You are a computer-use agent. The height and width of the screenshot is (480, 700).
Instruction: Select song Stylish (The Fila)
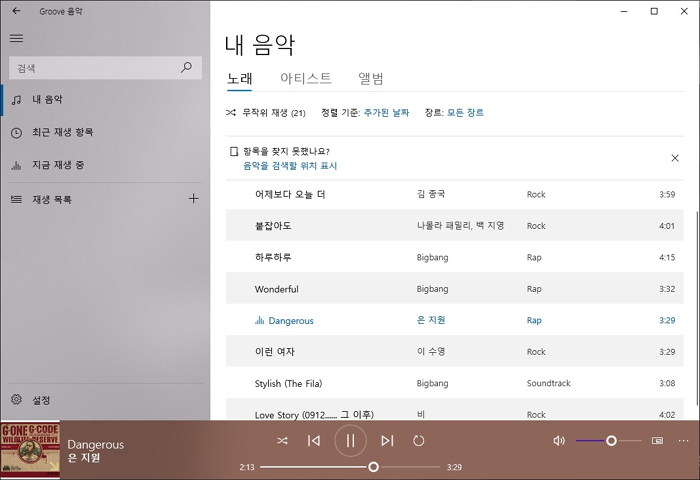454,383
